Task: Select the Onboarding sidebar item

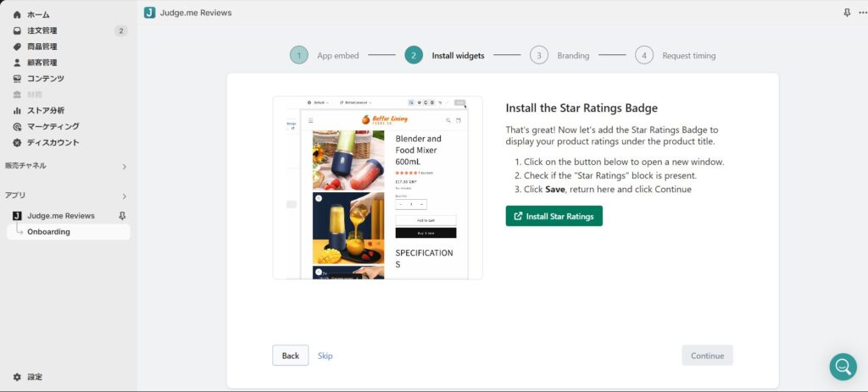Action: tap(69, 232)
